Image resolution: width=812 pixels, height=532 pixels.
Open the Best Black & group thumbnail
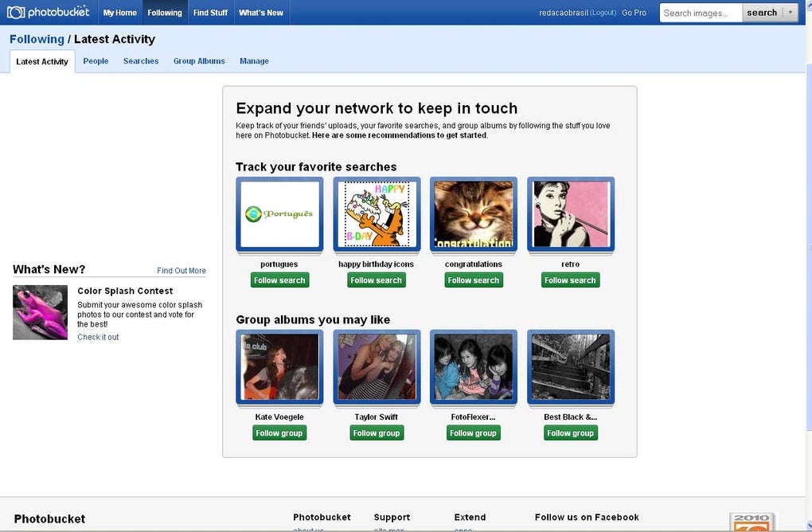coord(571,367)
